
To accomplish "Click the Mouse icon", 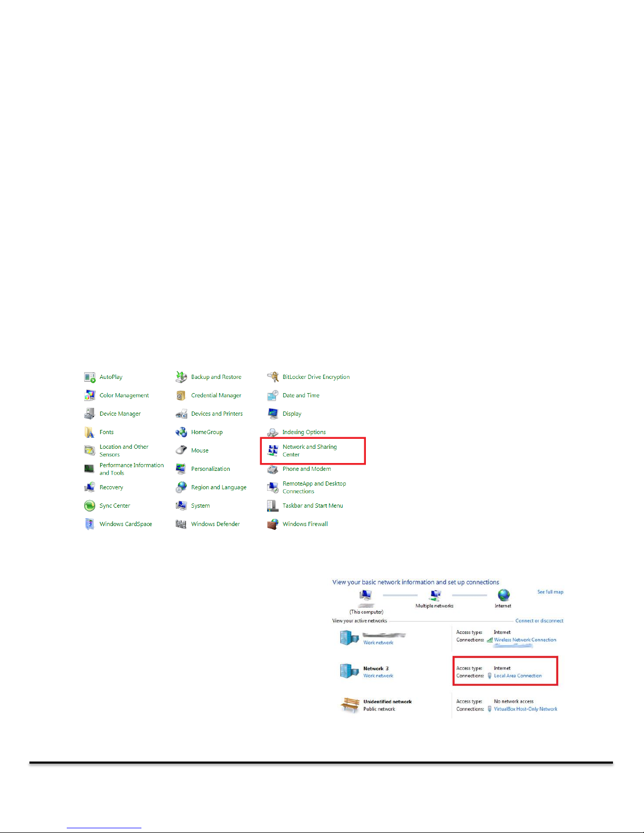I will click(181, 450).
